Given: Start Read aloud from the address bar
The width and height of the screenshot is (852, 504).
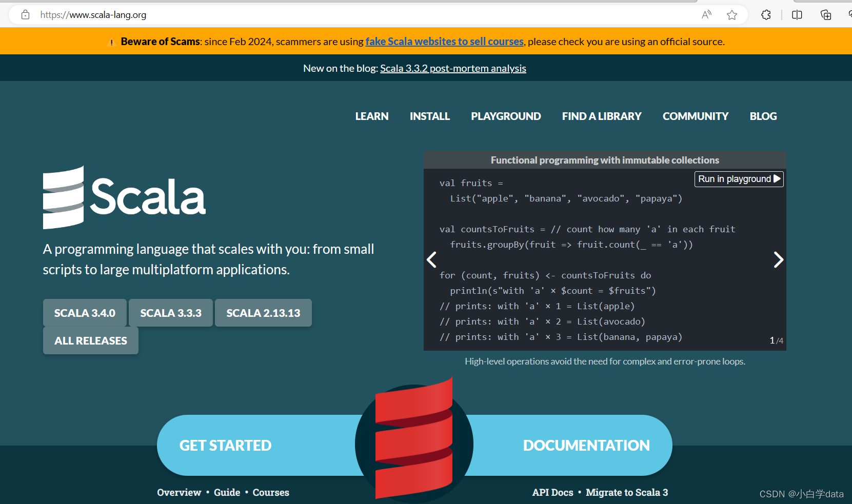Looking at the screenshot, I should point(706,15).
